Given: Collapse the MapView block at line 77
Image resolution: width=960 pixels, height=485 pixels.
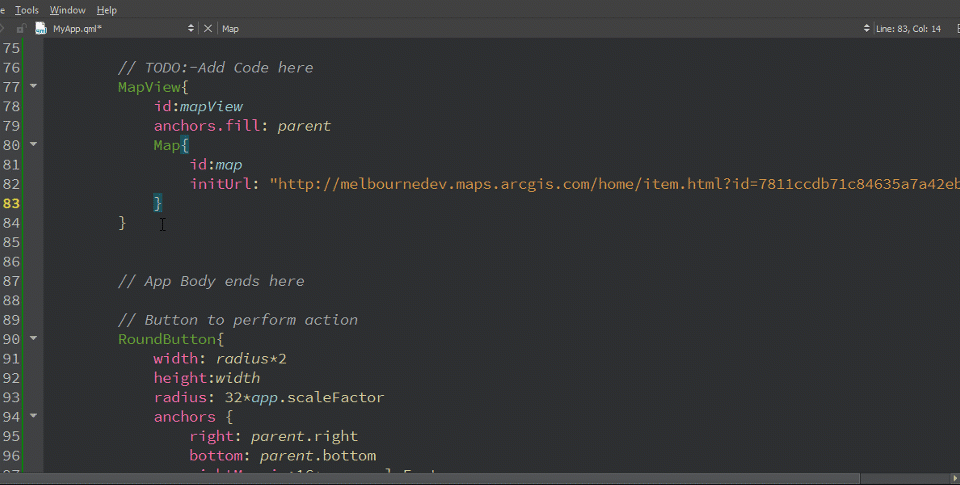Looking at the screenshot, I should click(x=34, y=86).
